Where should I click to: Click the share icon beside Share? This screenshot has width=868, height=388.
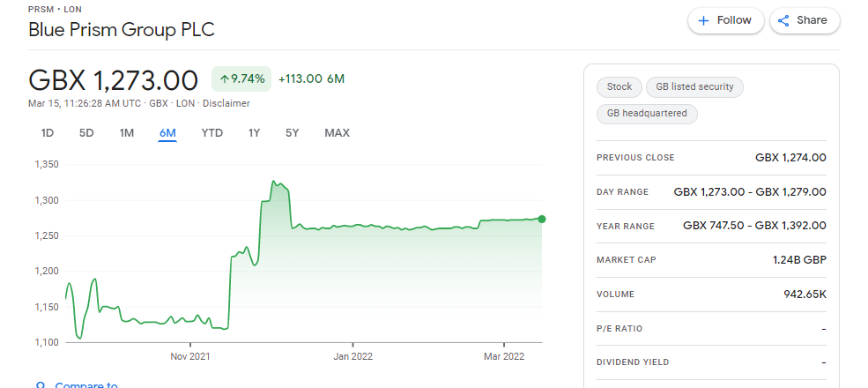tap(783, 20)
